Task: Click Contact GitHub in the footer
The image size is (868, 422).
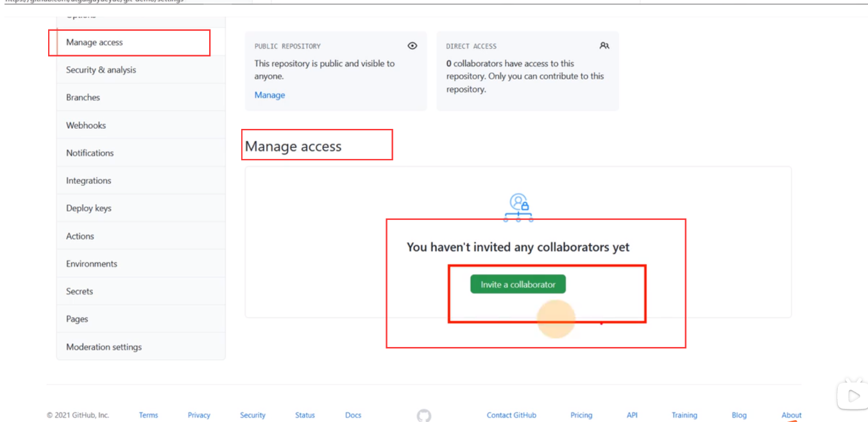Action: [511, 415]
